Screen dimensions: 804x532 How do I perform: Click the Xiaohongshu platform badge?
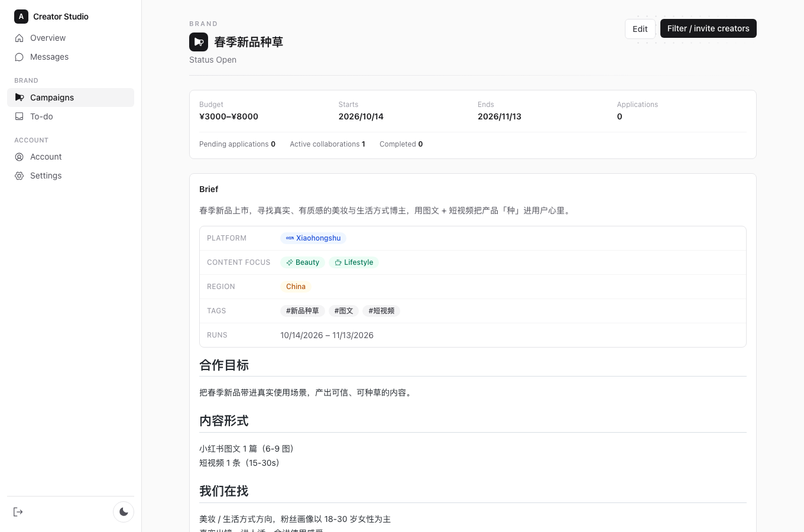(313, 238)
